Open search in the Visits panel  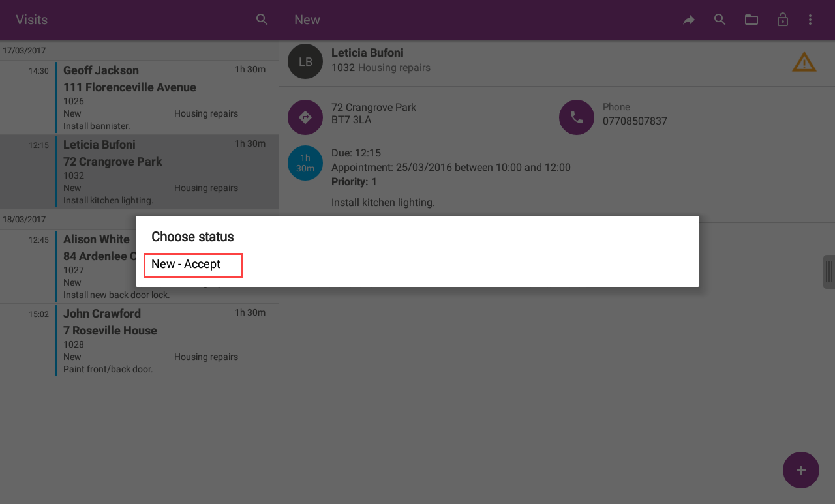pos(262,20)
